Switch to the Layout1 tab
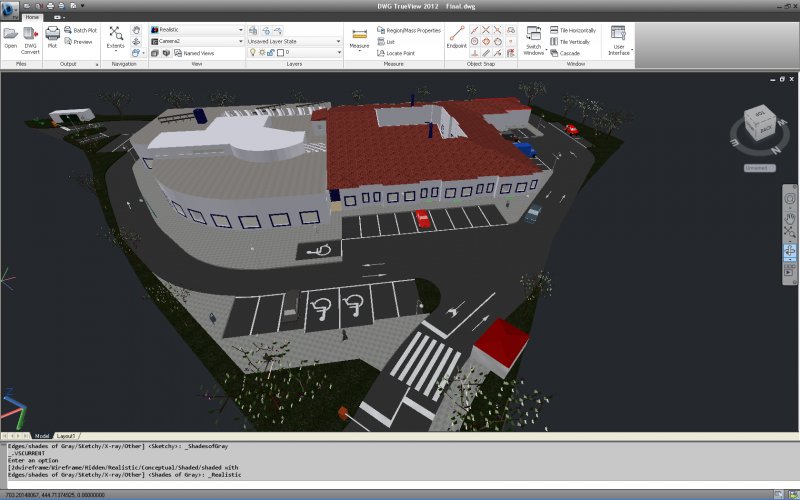The height and width of the screenshot is (500, 800). click(65, 436)
